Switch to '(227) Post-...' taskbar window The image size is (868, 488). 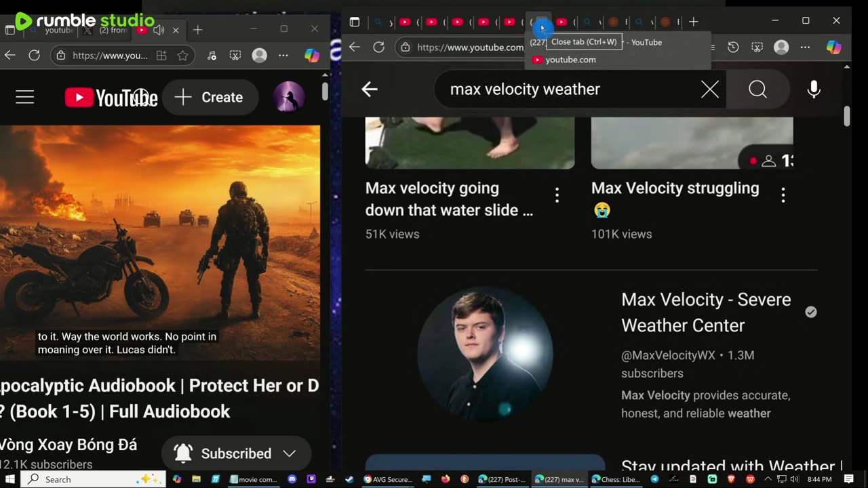(x=502, y=479)
